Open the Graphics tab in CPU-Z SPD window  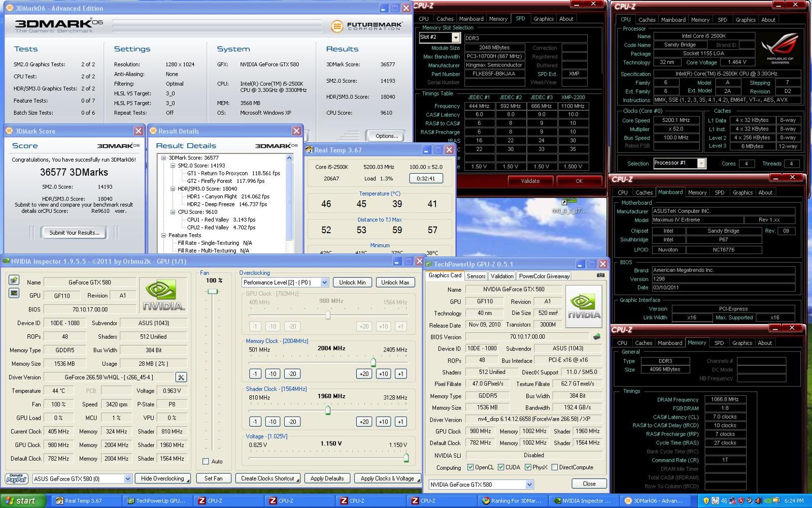pyautogui.click(x=543, y=19)
